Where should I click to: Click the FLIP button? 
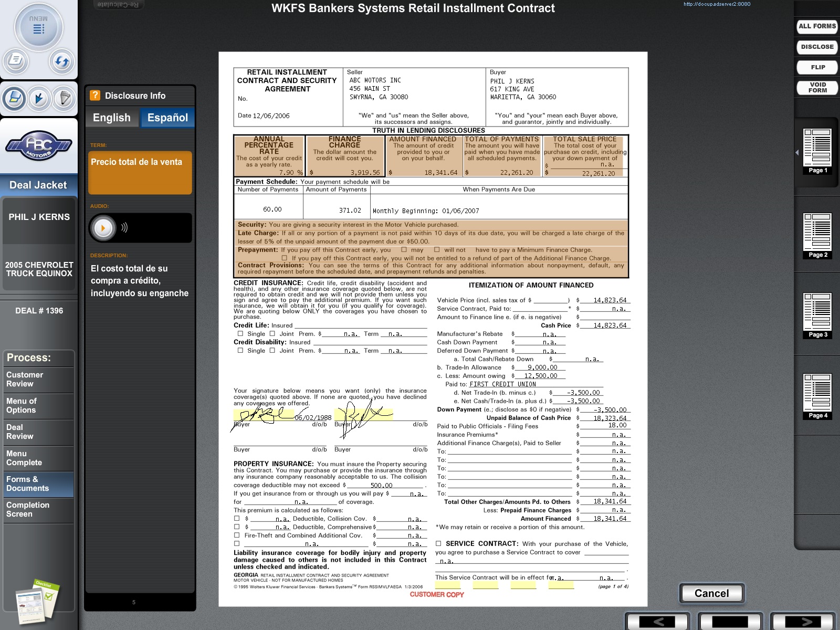pos(817,67)
